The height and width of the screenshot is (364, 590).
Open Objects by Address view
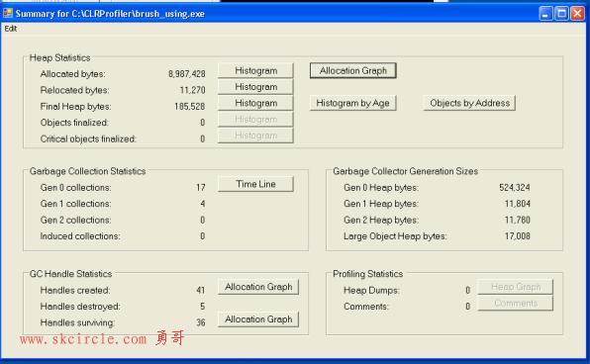click(x=469, y=103)
